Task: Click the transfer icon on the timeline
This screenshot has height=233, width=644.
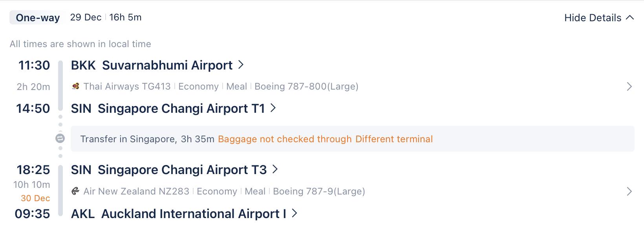Action: click(60, 138)
